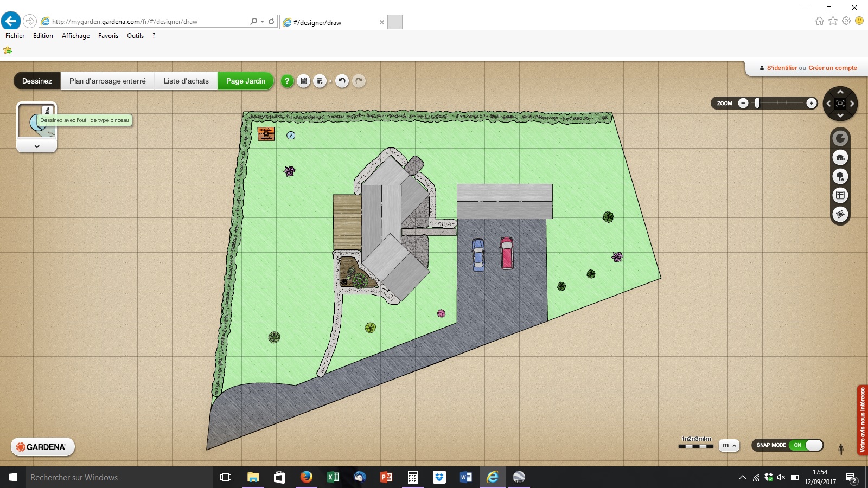Screen dimensions: 868x488
Task: Click the area selection frame icon
Action: click(x=840, y=214)
